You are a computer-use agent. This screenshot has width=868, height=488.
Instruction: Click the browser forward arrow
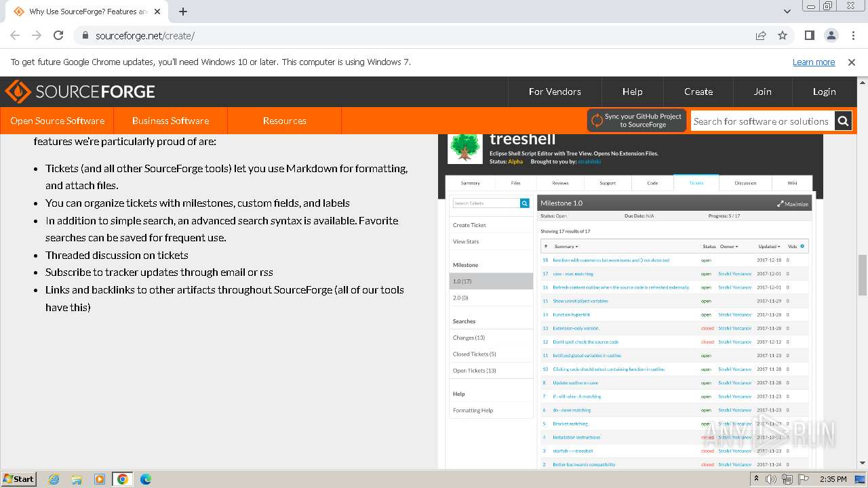(37, 36)
